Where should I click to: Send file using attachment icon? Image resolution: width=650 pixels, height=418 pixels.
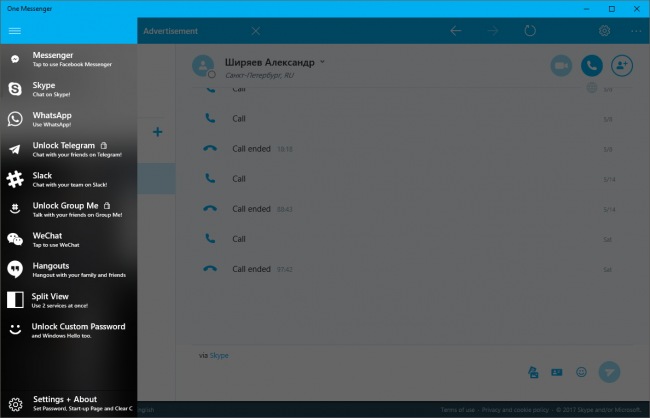(533, 372)
